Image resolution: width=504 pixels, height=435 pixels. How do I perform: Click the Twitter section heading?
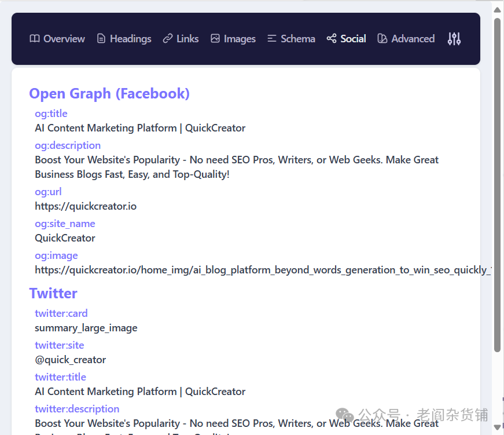click(x=53, y=293)
